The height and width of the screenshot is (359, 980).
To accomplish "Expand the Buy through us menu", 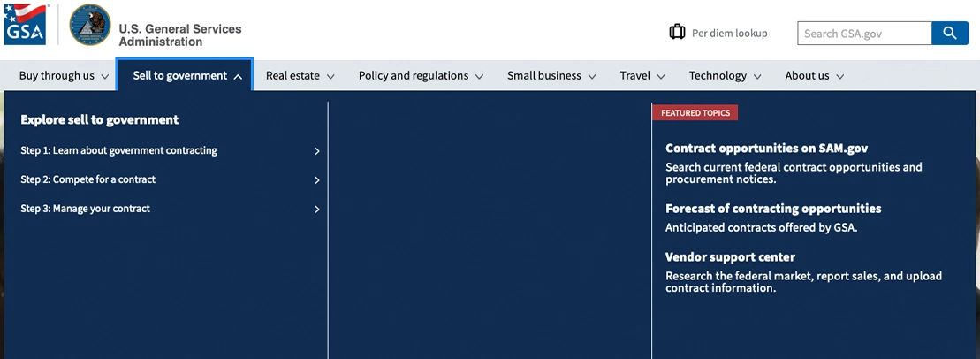I will pos(64,76).
